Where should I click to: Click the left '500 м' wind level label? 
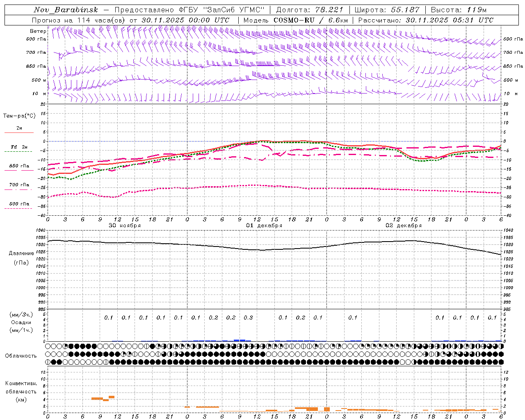click(x=39, y=80)
